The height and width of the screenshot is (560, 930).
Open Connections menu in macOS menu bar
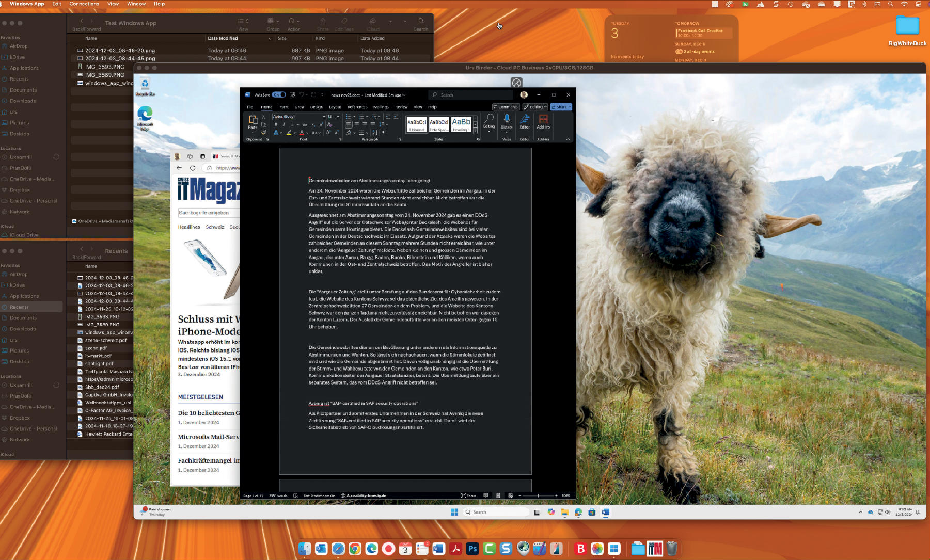(x=84, y=4)
